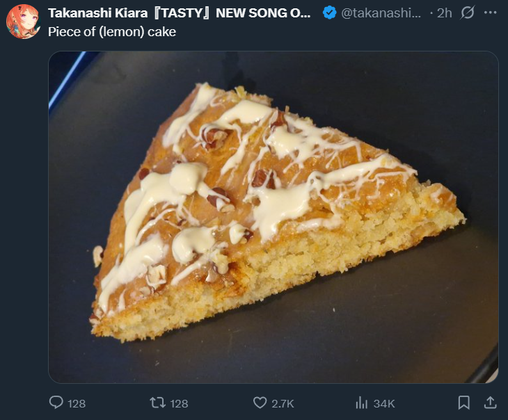
Task: Click the "Piece of (lemon) cake" text
Action: [x=111, y=32]
